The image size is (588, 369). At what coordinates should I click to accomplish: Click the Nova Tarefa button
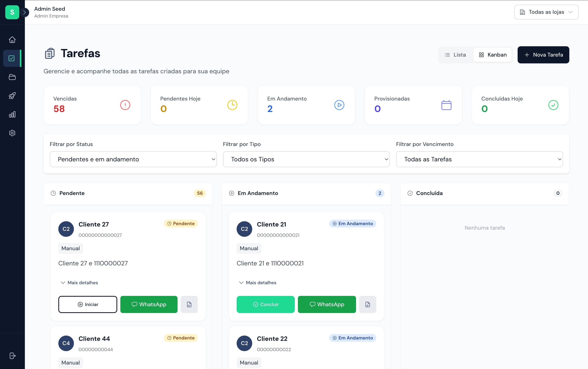click(543, 55)
